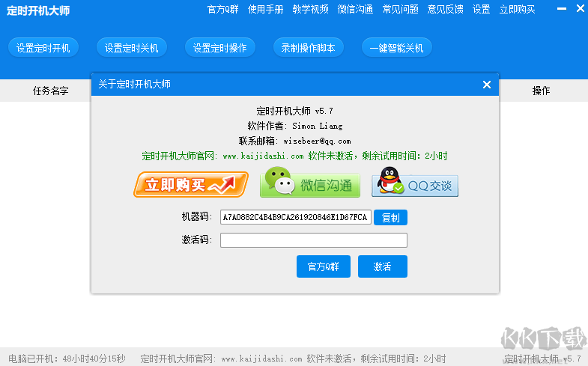Image resolution: width=588 pixels, height=366 pixels.
Task: Open the 设置 menu item
Action: [481, 10]
